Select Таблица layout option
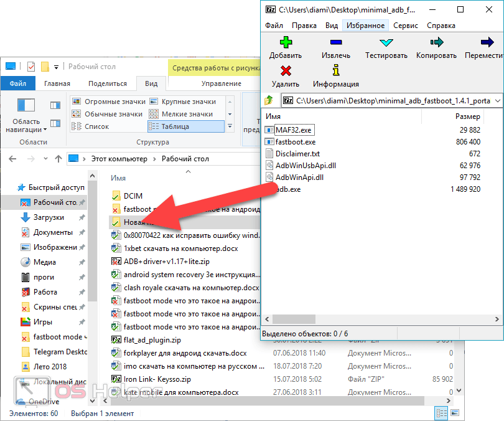The image size is (504, 421). 186,126
